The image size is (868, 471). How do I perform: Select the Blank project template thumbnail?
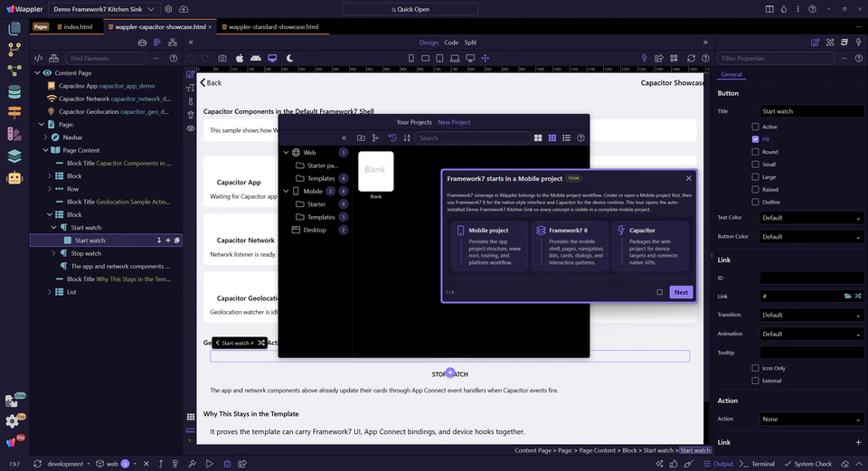[x=376, y=171]
